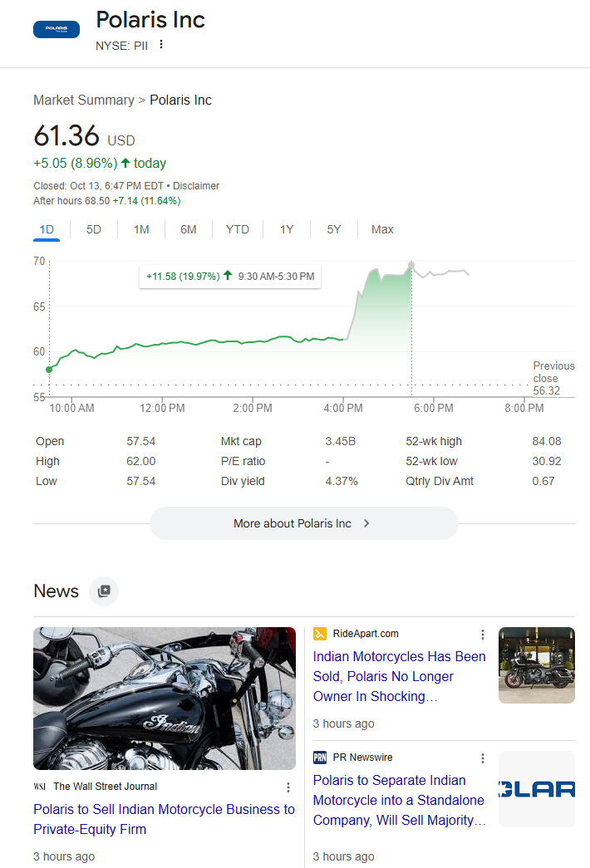Open the RideApart motorcycle thumbnail

pos(537,665)
